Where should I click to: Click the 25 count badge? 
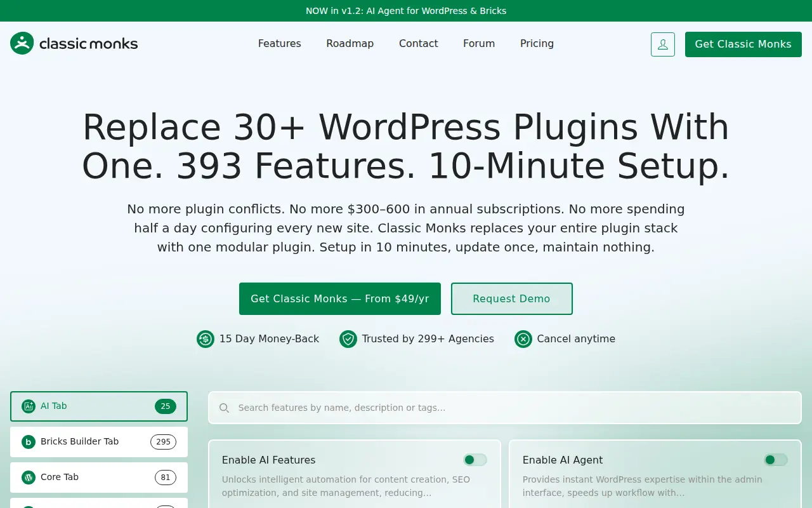(x=166, y=406)
